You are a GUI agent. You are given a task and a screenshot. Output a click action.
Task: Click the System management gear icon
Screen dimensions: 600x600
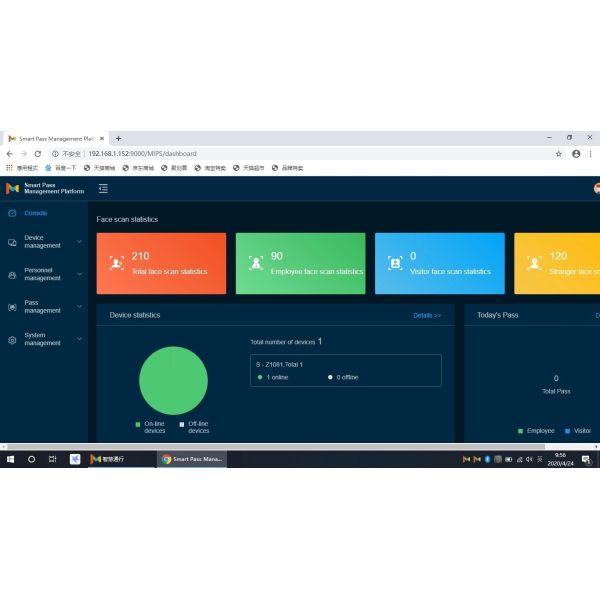point(12,340)
